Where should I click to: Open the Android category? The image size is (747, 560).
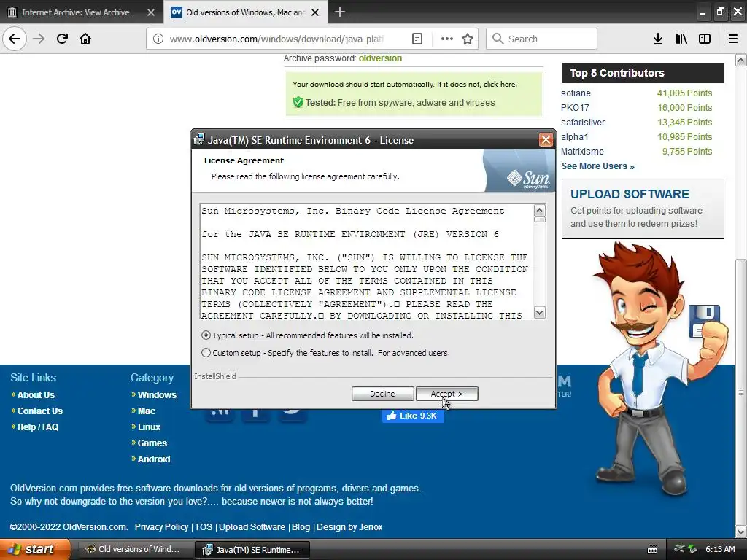[154, 459]
